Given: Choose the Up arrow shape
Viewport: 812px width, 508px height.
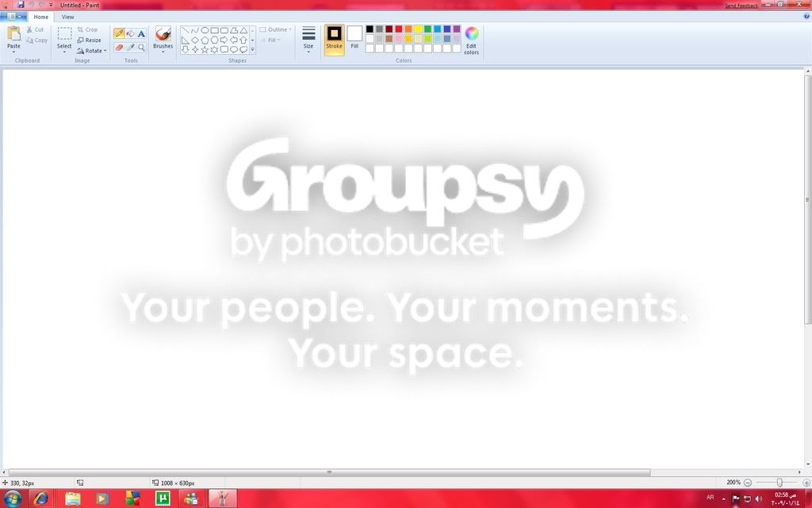Looking at the screenshot, I should click(x=243, y=40).
